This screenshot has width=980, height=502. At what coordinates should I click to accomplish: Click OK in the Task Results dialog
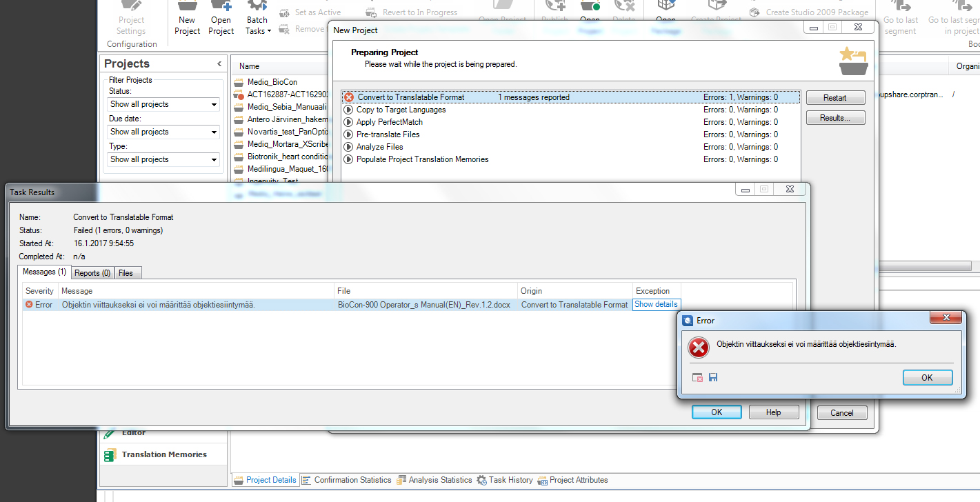coord(717,412)
